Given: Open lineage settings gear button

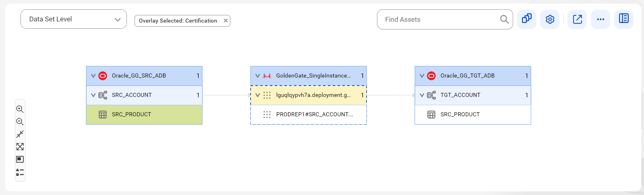Looking at the screenshot, I should pos(550,19).
